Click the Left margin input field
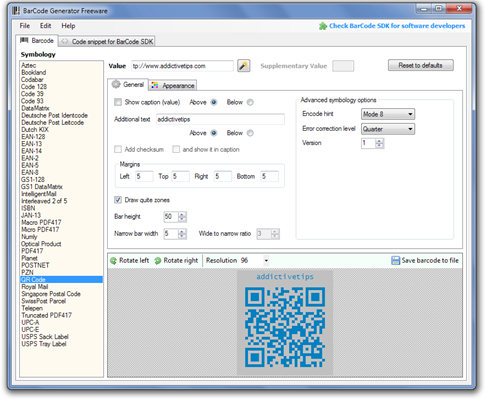Image resolution: width=486 pixels, height=400 pixels. (x=144, y=176)
